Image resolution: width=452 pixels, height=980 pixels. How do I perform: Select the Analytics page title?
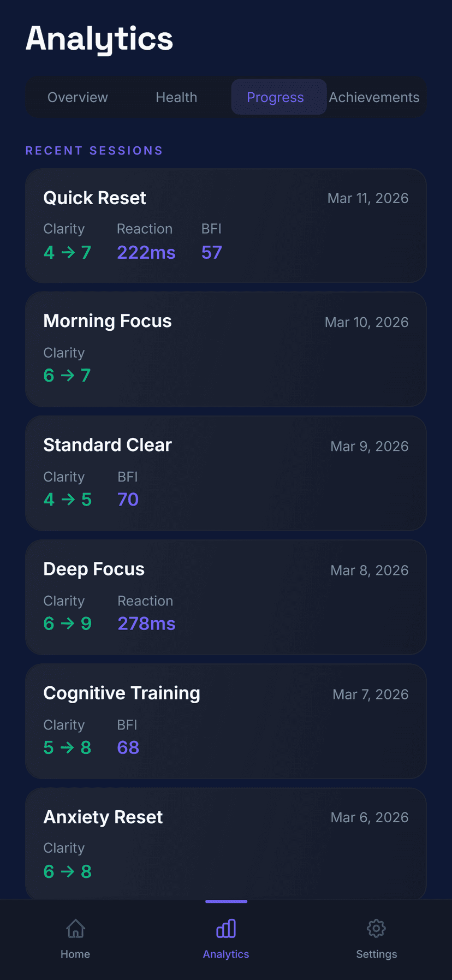(99, 38)
